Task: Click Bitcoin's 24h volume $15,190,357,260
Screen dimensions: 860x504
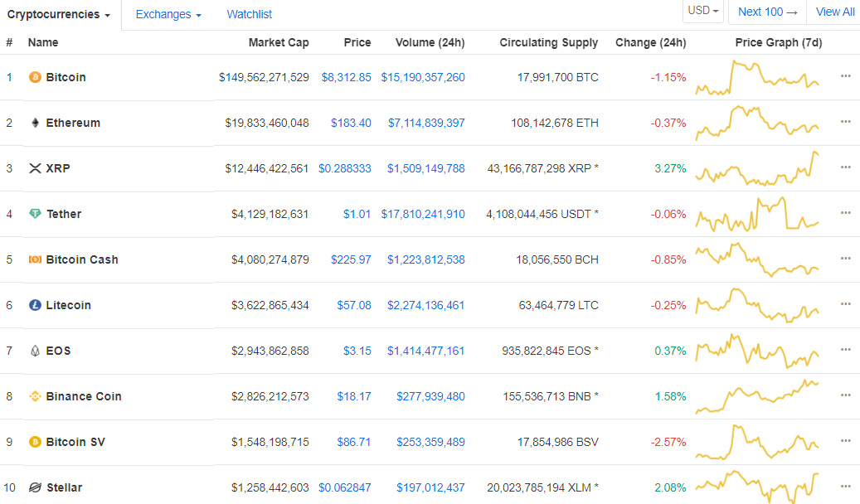Action: 423,77
